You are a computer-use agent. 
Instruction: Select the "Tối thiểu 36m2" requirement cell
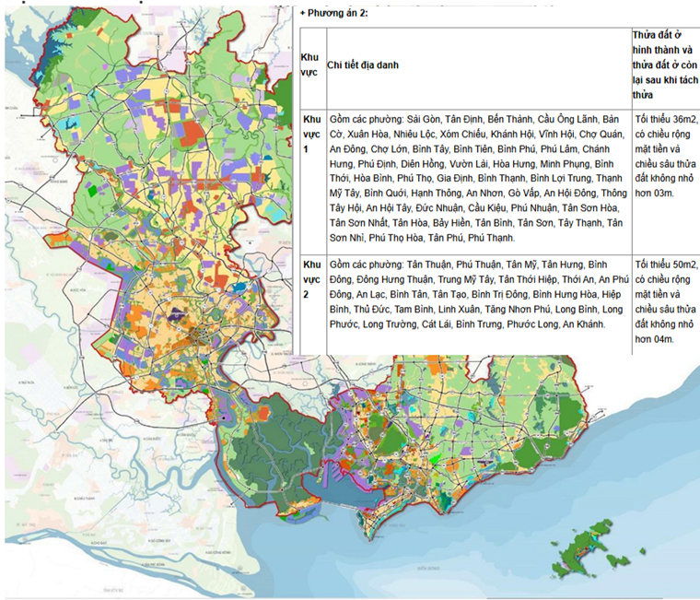[665, 157]
